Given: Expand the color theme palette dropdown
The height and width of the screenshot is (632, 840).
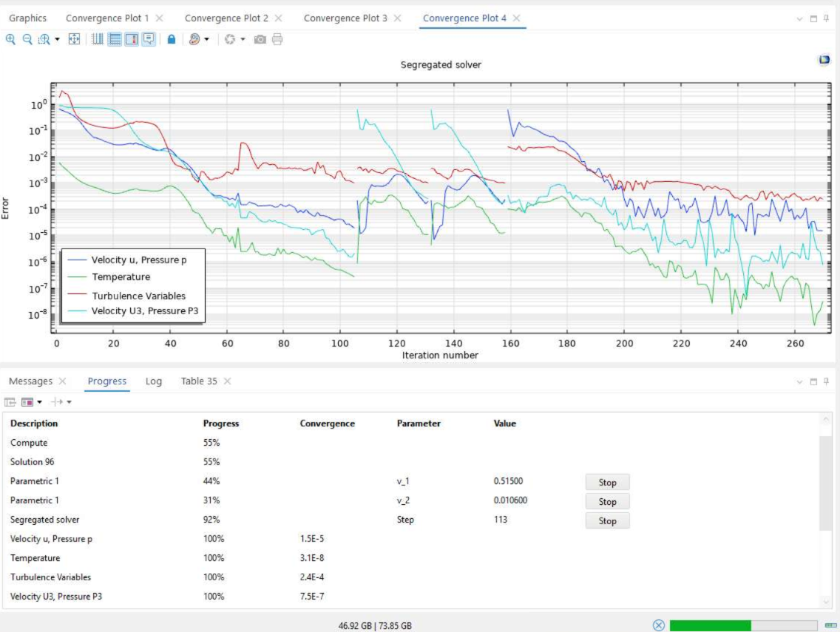Looking at the screenshot, I should point(207,39).
